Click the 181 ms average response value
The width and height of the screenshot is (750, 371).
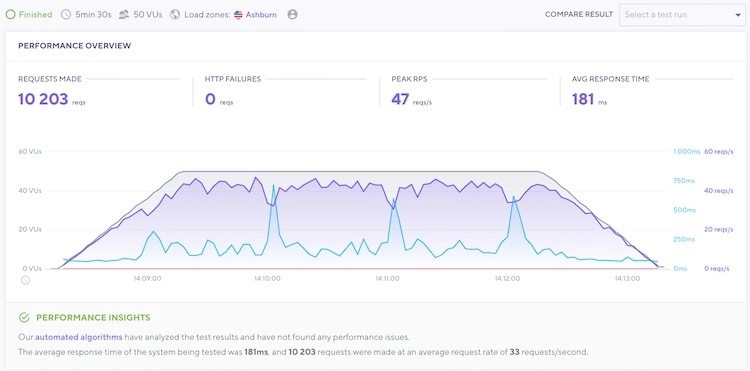tap(589, 99)
